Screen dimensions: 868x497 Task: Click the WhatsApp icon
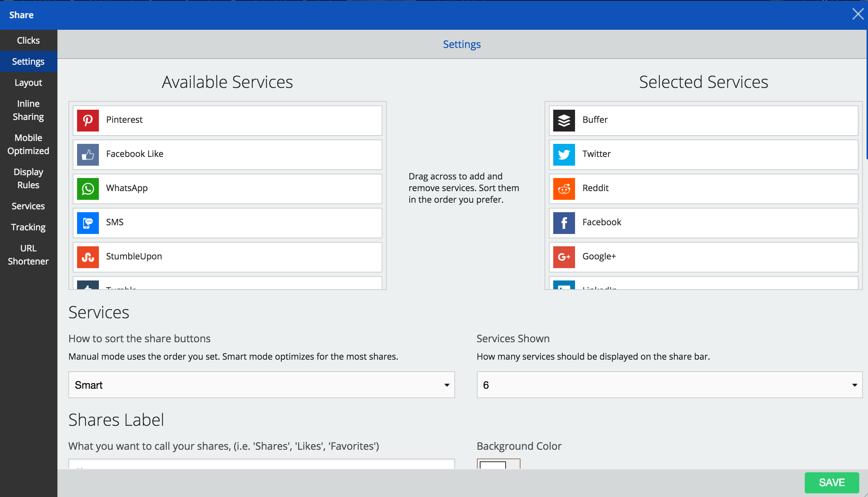[x=88, y=189]
